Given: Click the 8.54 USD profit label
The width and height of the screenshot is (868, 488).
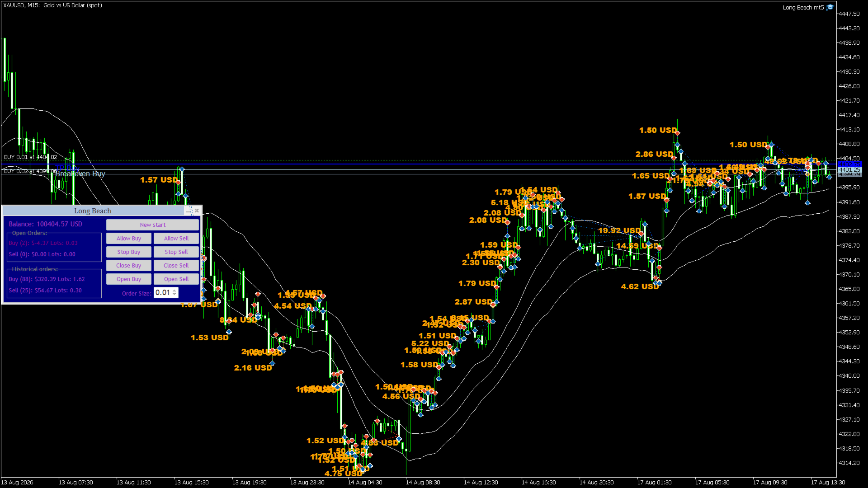Looking at the screenshot, I should (238, 320).
